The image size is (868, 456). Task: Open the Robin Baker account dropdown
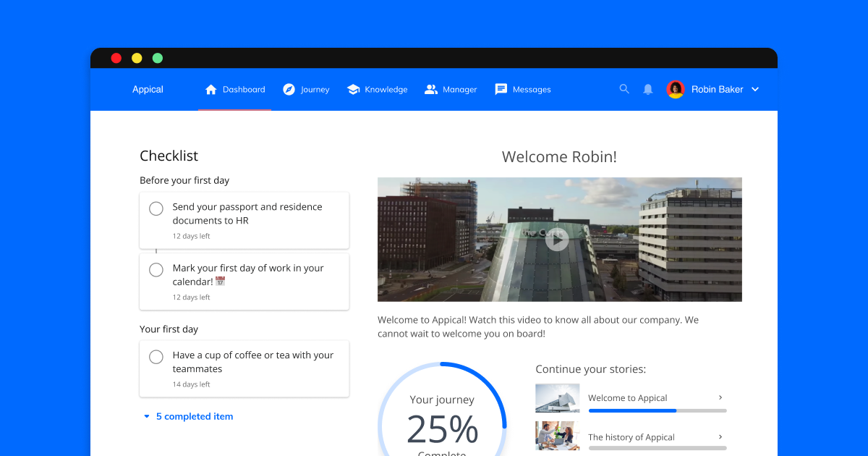click(x=755, y=89)
